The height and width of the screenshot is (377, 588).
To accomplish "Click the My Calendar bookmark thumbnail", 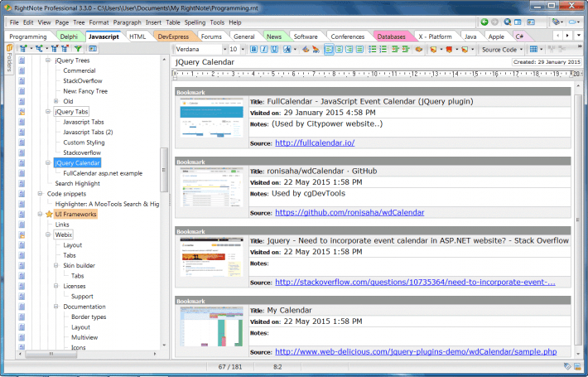I will pyautogui.click(x=211, y=326).
